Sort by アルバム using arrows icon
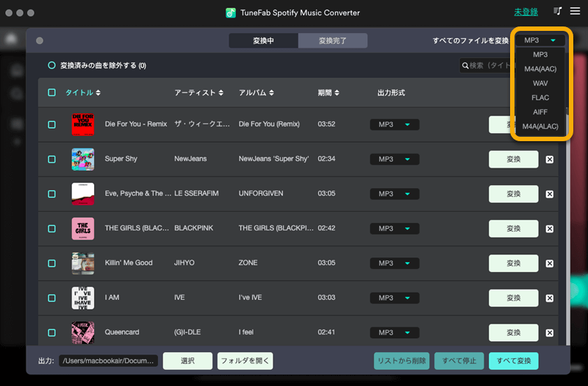The image size is (588, 386). click(271, 93)
